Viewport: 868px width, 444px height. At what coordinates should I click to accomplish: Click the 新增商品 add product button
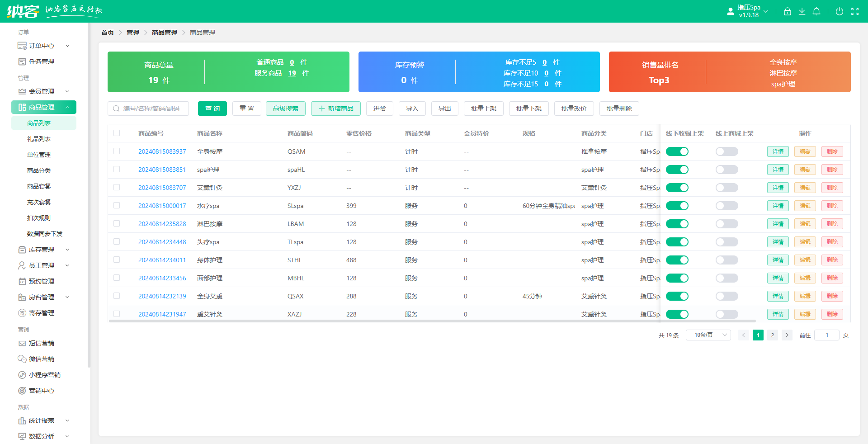[336, 109]
